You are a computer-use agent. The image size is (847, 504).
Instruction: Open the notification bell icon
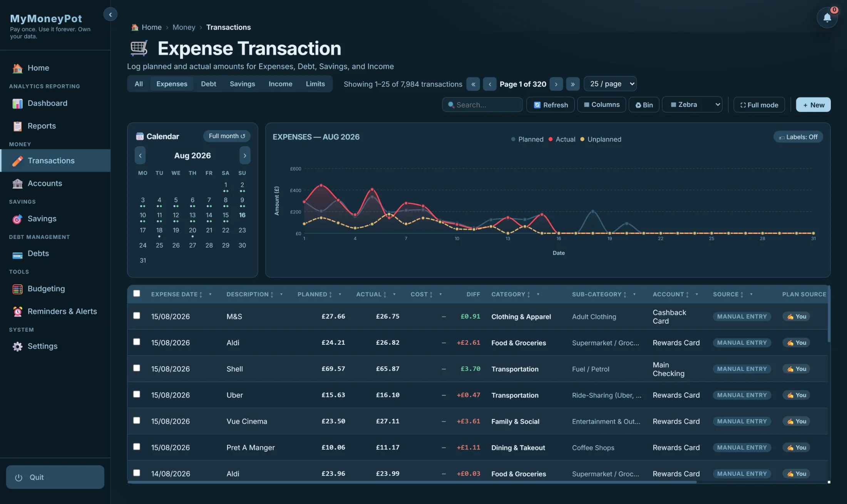point(827,17)
